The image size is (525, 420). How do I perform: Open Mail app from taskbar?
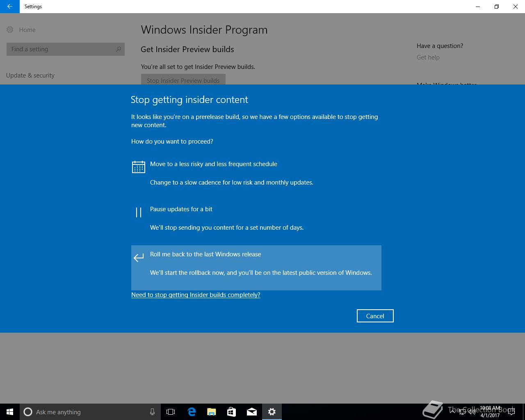click(x=252, y=412)
